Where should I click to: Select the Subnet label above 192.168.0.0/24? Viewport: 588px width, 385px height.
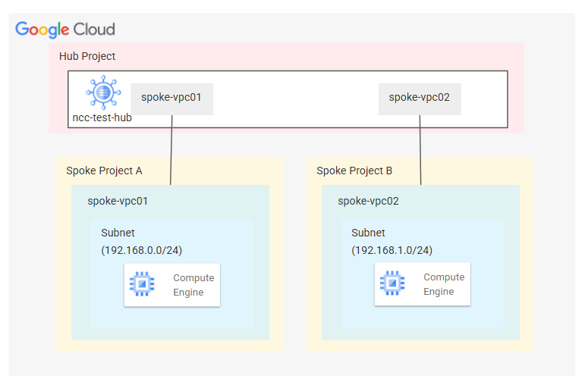pyautogui.click(x=118, y=233)
